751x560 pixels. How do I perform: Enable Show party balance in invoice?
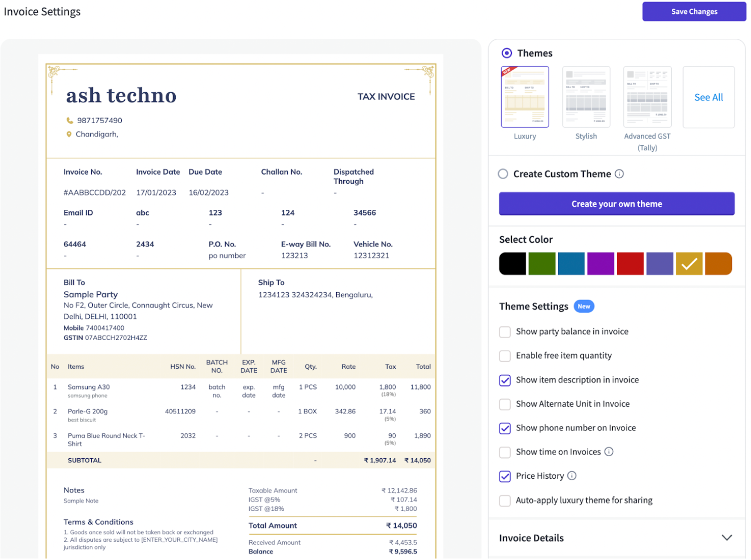(505, 332)
